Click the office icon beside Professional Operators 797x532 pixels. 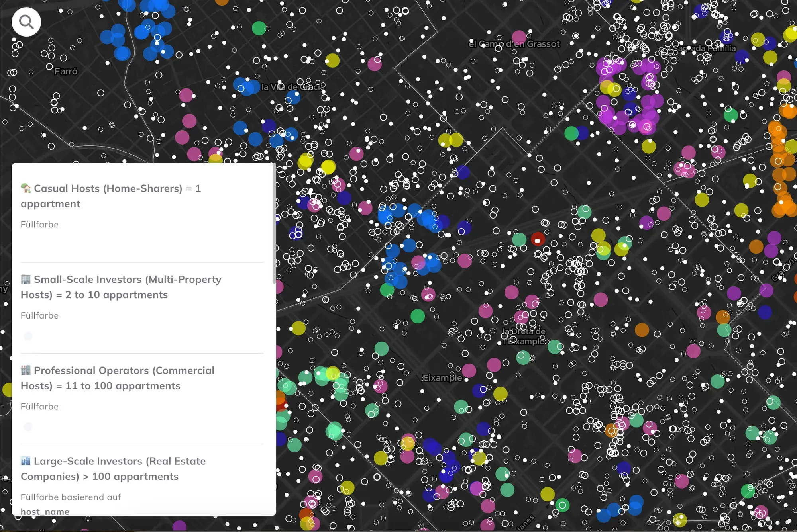point(26,370)
